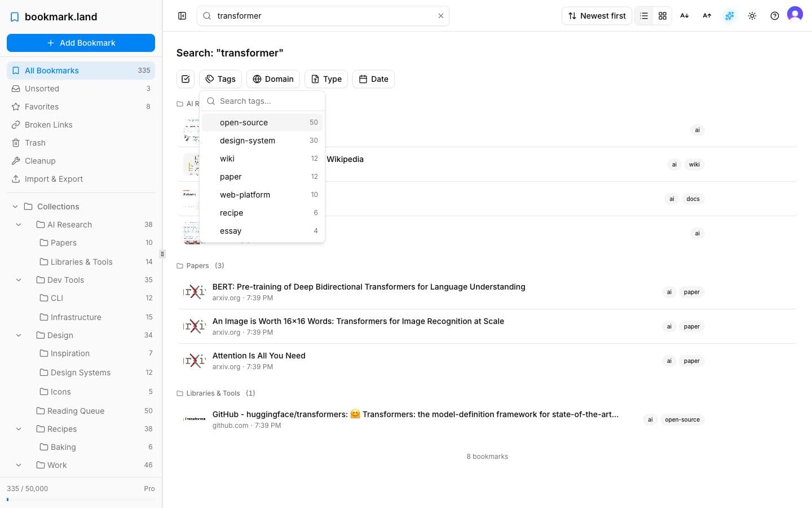The image size is (812, 508).
Task: Focus the Search tags input field
Action: click(262, 101)
